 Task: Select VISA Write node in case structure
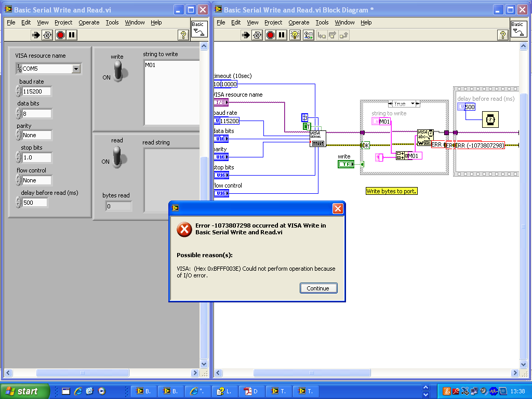[425, 138]
